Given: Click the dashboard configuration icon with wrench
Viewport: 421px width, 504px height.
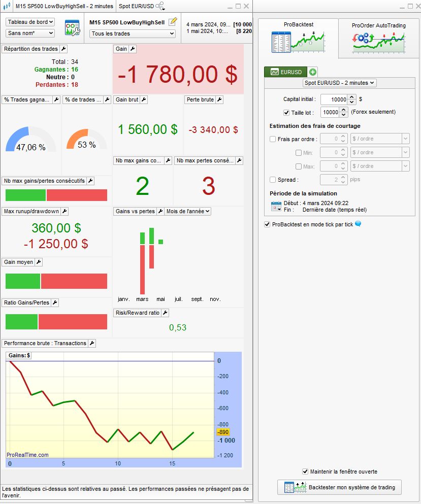Looking at the screenshot, I should point(72,27).
